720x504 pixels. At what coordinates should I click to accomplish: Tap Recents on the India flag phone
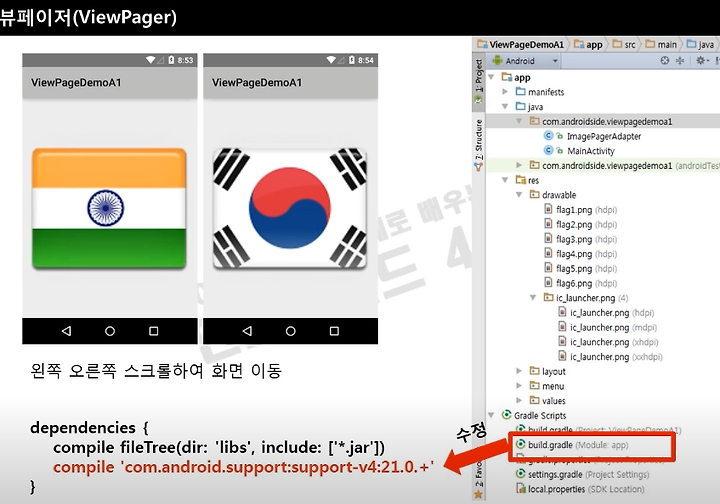154,331
